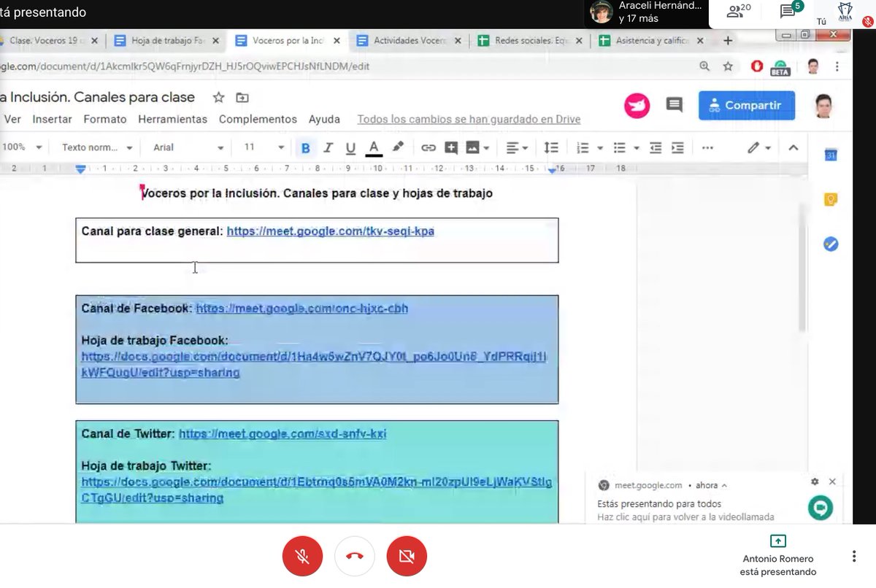Increase indent using the toolbar icon
Screen dimensions: 876x588
pyautogui.click(x=677, y=147)
